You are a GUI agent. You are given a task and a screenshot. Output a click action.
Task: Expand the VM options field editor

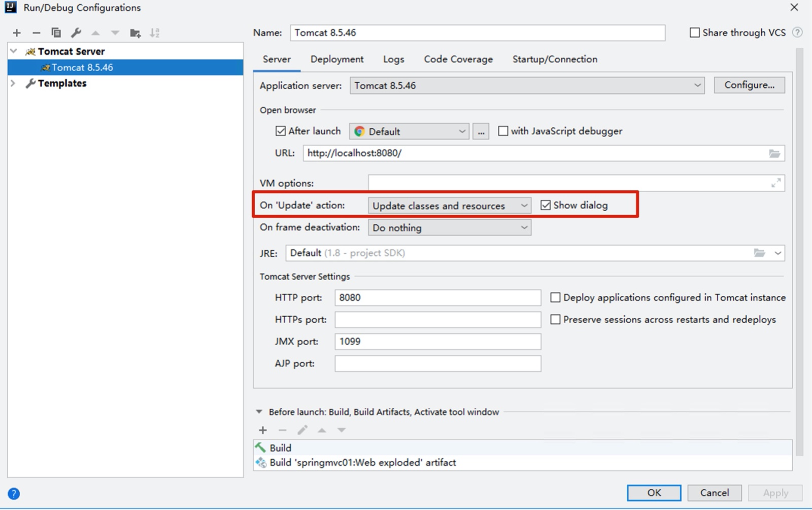(776, 183)
